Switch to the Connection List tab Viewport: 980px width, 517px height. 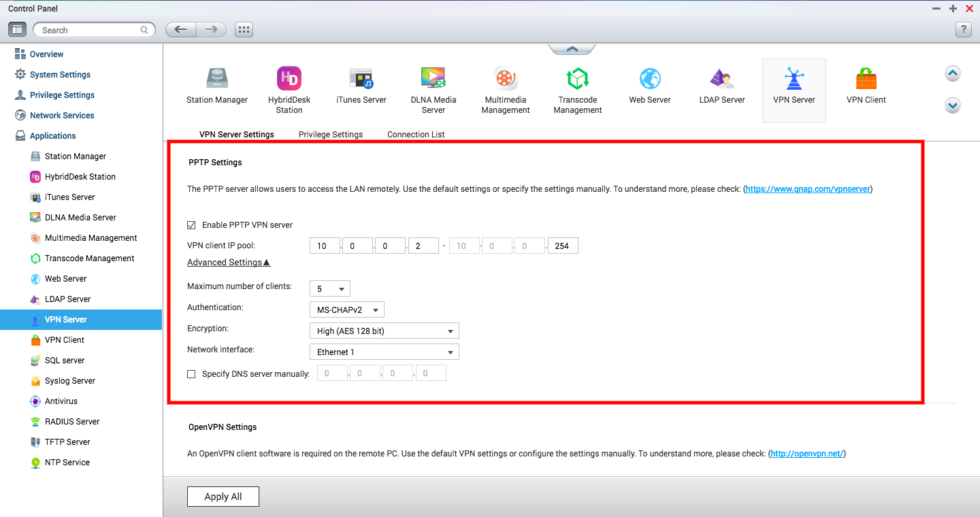click(x=416, y=135)
